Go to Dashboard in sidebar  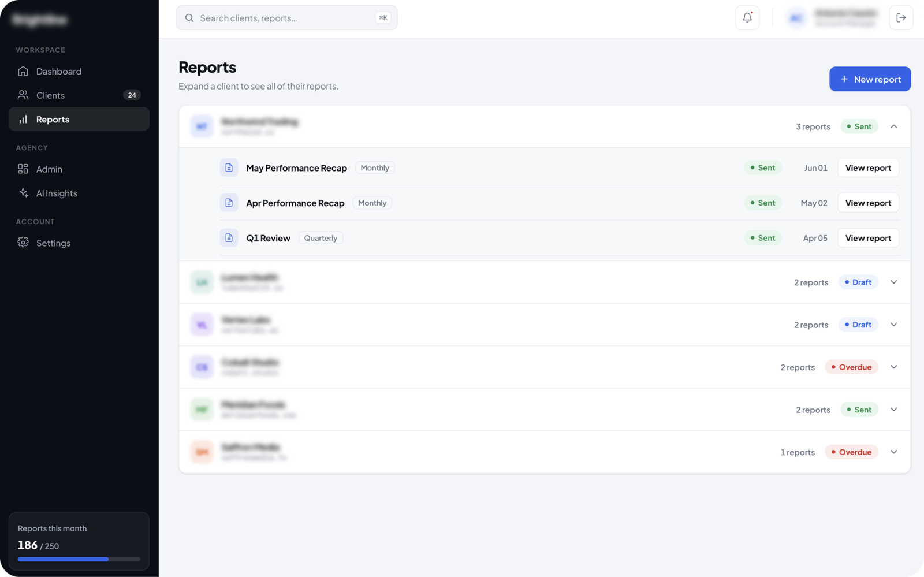click(x=79, y=71)
